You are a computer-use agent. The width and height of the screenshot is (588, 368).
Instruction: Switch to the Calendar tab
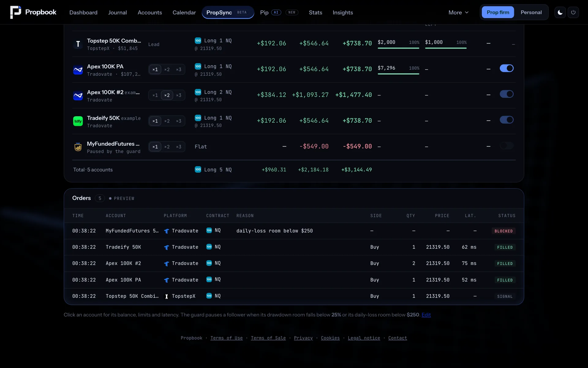tap(184, 12)
